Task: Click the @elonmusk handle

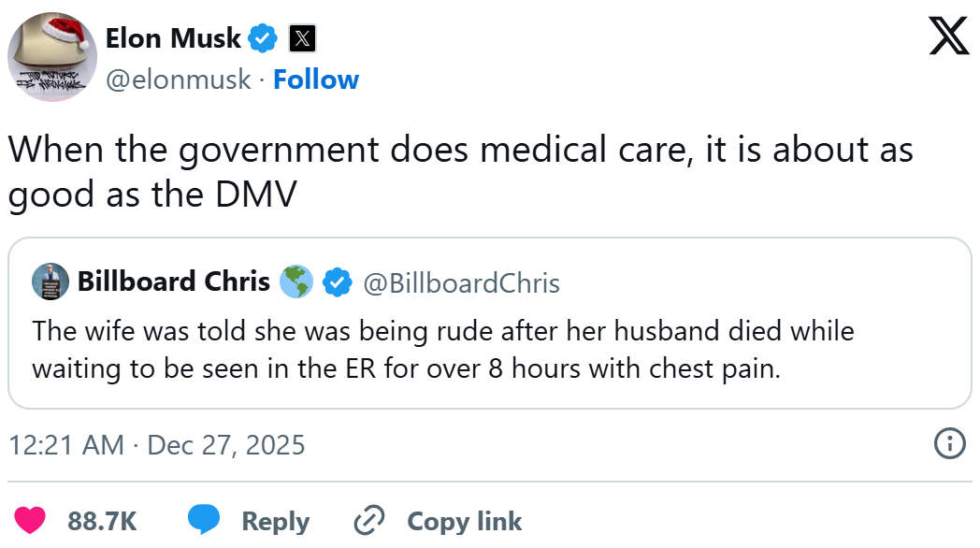Action: [x=178, y=79]
